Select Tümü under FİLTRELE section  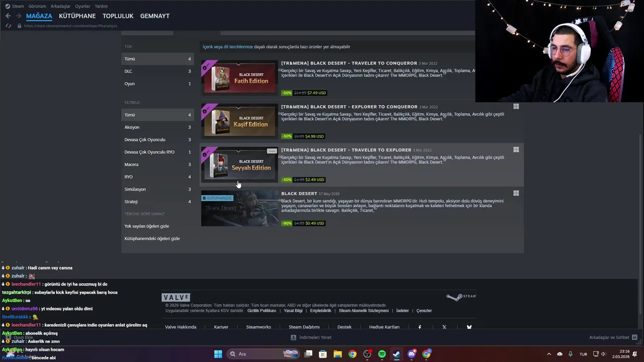click(157, 115)
